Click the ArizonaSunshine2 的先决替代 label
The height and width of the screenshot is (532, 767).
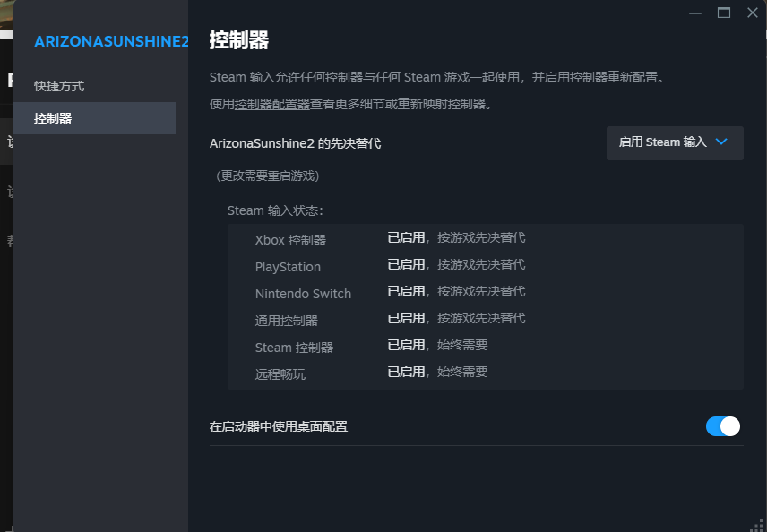[x=295, y=143]
